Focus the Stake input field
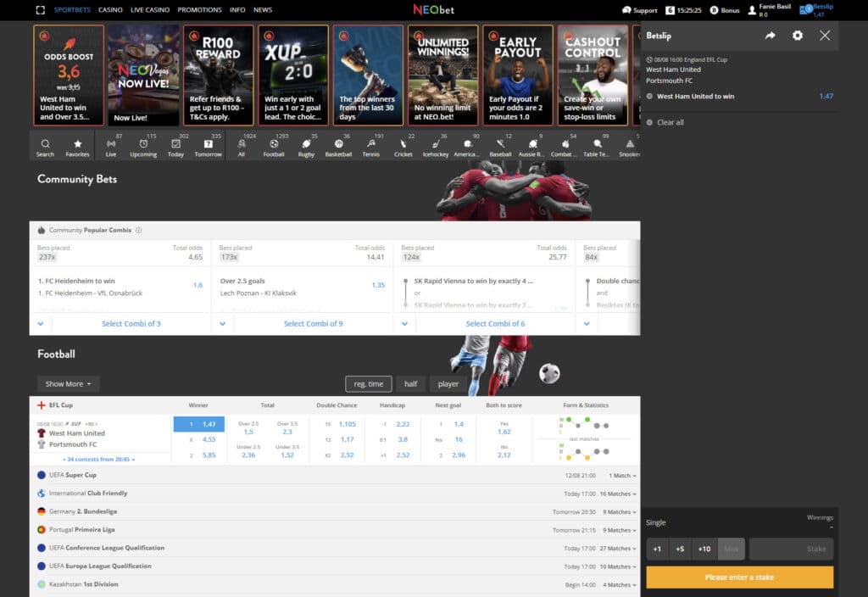 click(791, 549)
